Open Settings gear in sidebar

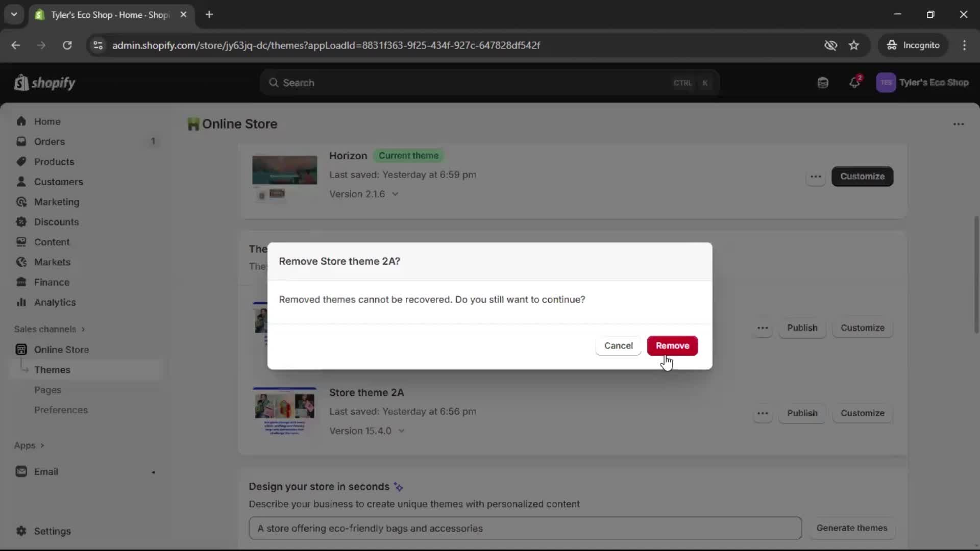pyautogui.click(x=21, y=531)
